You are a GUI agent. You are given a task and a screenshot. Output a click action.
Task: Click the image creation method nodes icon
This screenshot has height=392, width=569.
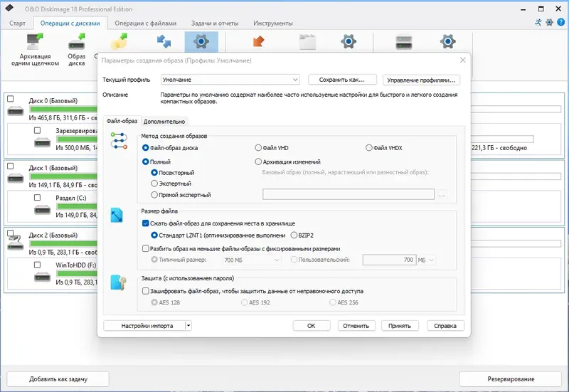pyautogui.click(x=119, y=141)
